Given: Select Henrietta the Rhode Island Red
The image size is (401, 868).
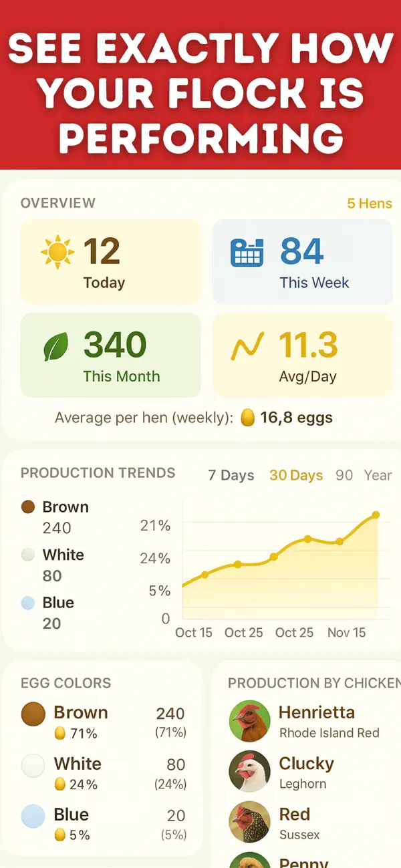Looking at the screenshot, I should tap(317, 722).
